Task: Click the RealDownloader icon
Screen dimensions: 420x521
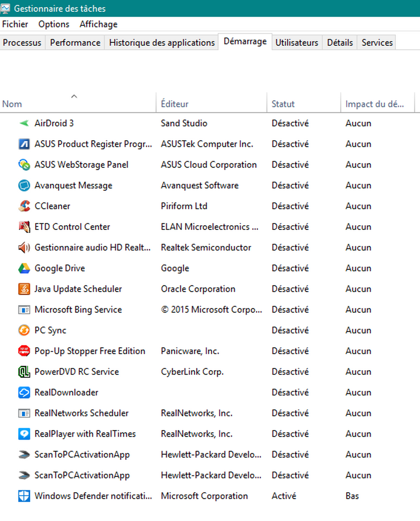Action: [24, 392]
